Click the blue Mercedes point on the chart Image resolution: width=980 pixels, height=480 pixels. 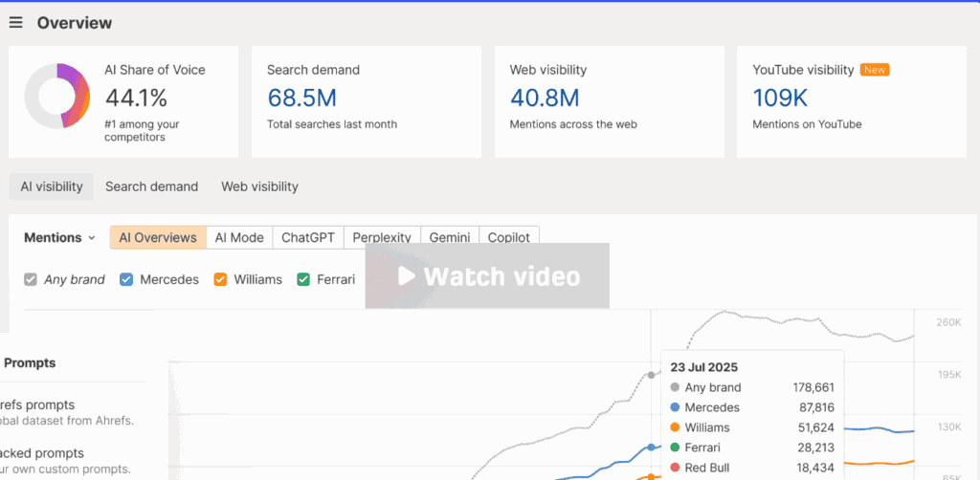coord(651,447)
